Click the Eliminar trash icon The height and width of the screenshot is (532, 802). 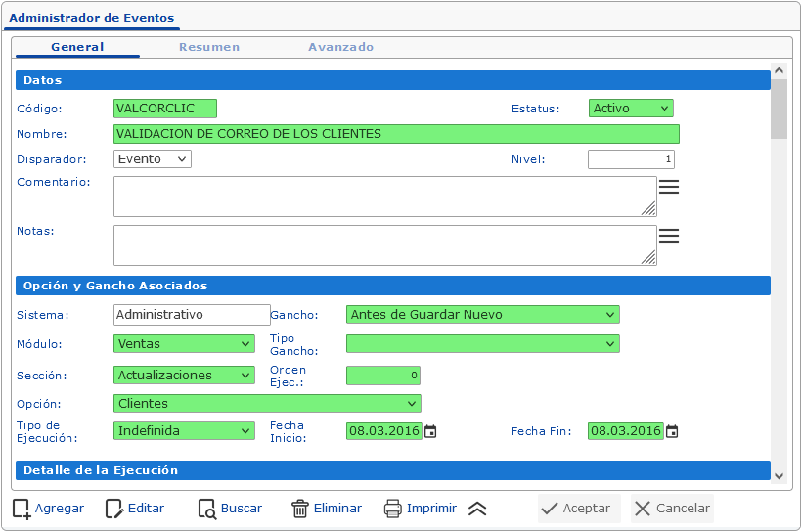coord(300,509)
